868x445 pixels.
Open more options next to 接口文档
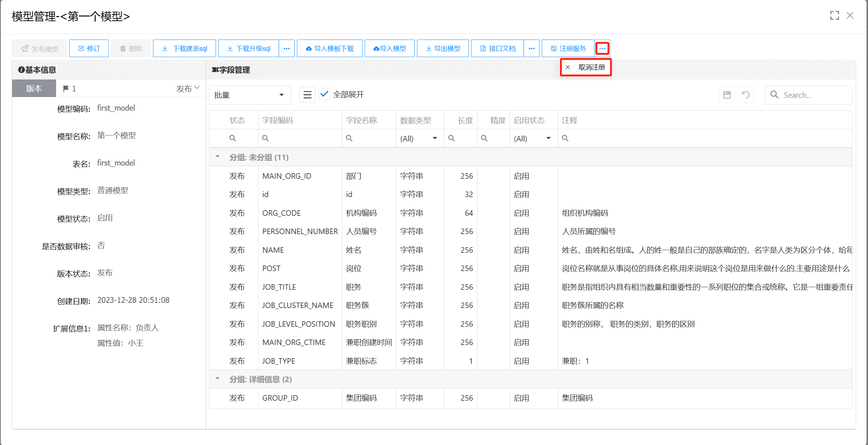(532, 49)
